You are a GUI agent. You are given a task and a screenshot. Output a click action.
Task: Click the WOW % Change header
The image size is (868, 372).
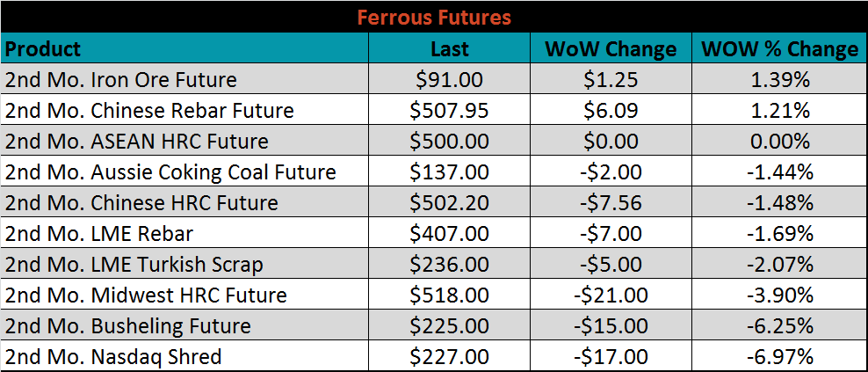pyautogui.click(x=779, y=48)
